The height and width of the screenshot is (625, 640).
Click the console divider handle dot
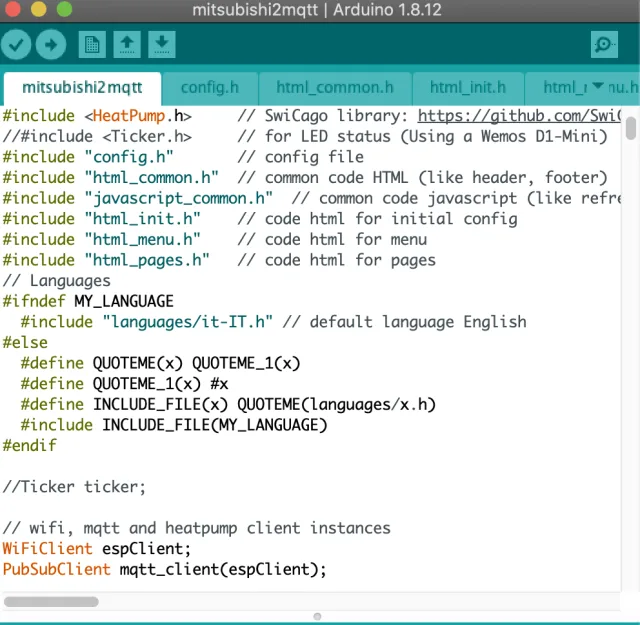point(318,616)
